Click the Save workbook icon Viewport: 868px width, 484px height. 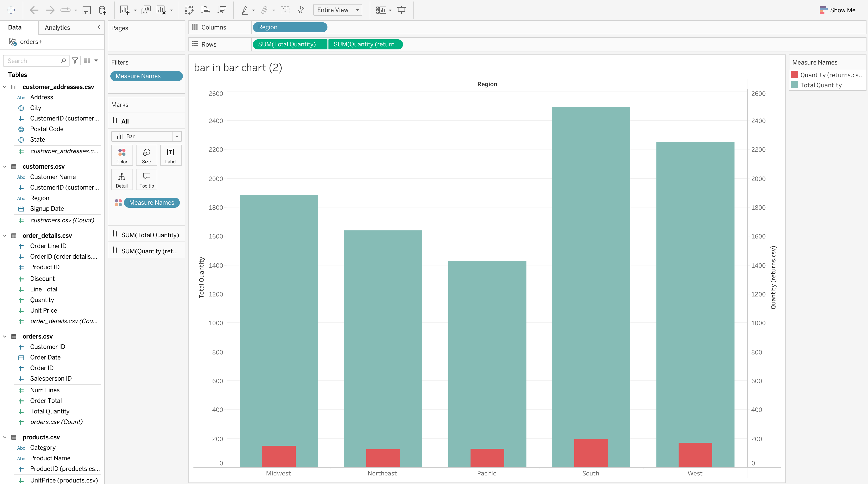click(87, 10)
